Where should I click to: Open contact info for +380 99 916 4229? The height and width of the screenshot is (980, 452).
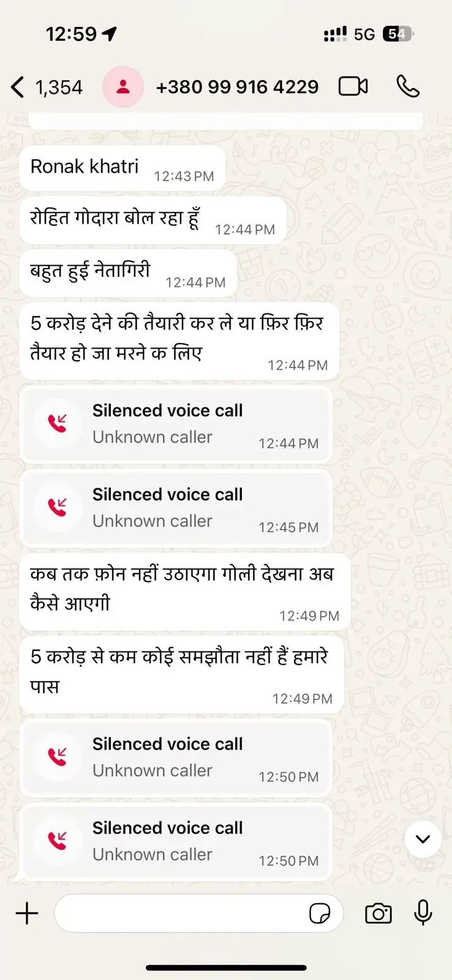click(x=237, y=87)
